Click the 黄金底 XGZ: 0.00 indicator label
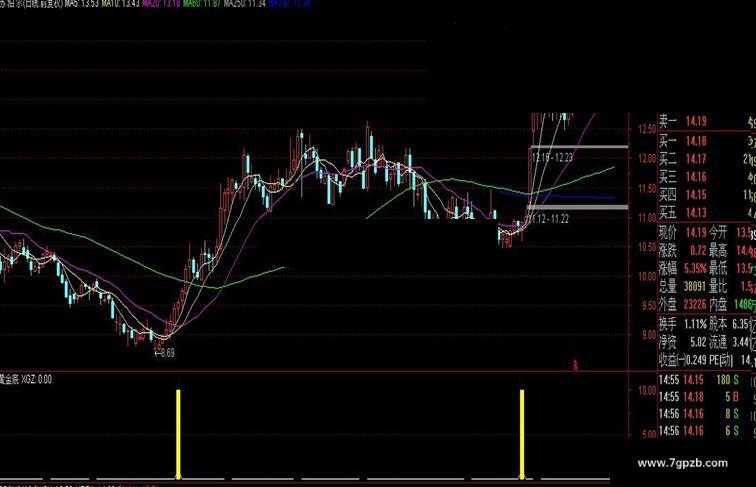The image size is (756, 487). pos(26,379)
